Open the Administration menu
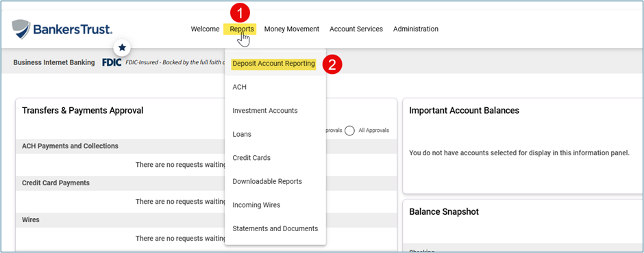The width and height of the screenshot is (644, 253). click(416, 29)
